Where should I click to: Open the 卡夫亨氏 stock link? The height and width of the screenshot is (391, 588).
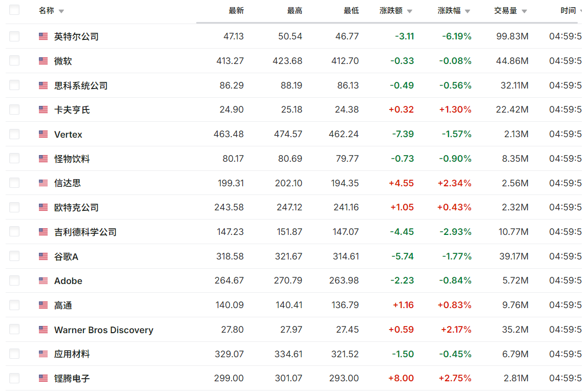point(72,110)
